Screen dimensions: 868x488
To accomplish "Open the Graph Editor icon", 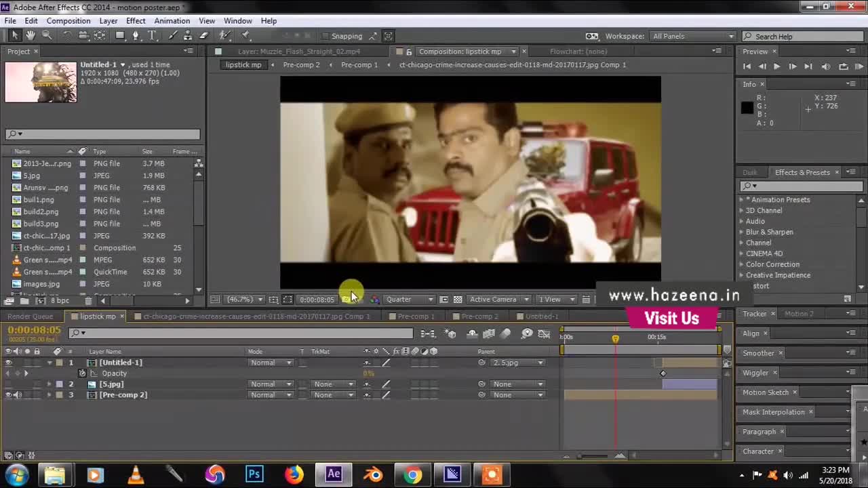I will pyautogui.click(x=544, y=333).
